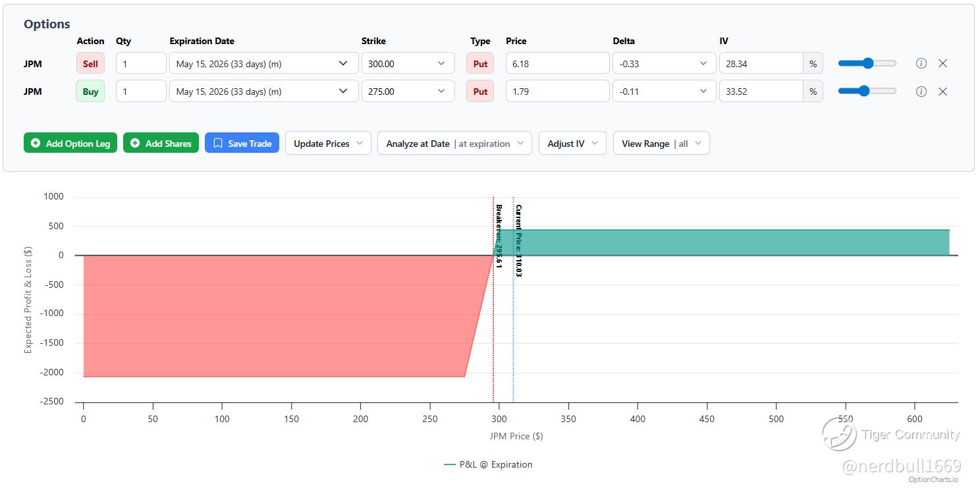Save the trade with Save Trade button
Screen dimensions: 980x488
click(242, 144)
